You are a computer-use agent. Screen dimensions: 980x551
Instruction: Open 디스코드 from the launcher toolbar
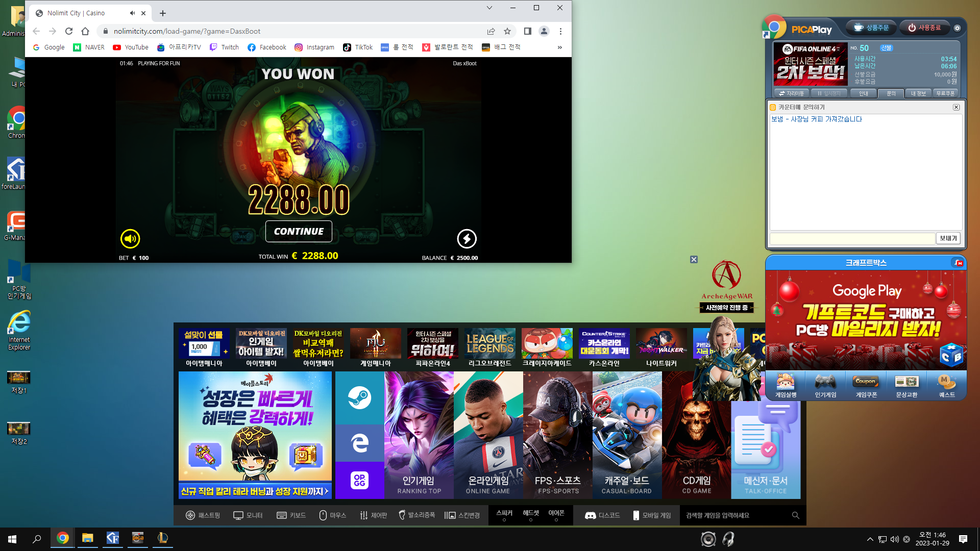click(x=602, y=515)
